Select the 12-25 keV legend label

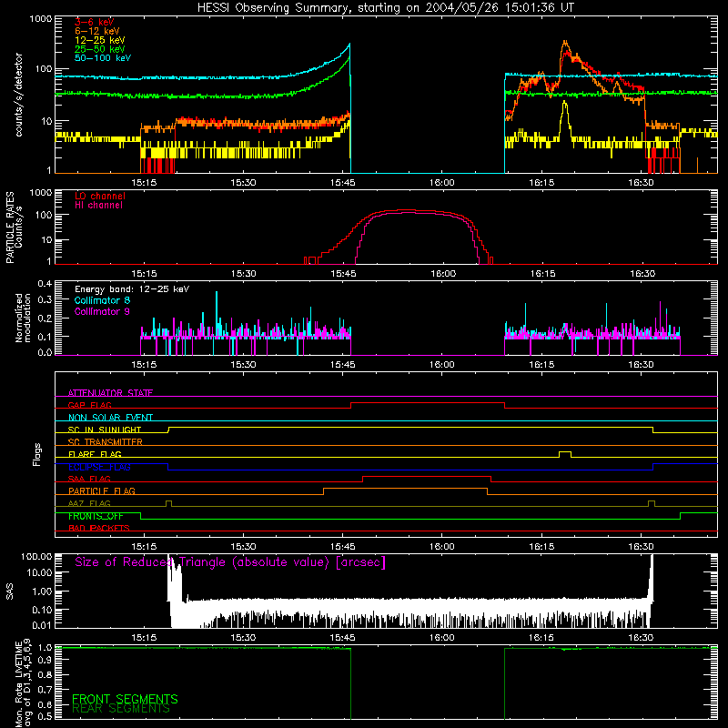pyautogui.click(x=99, y=40)
